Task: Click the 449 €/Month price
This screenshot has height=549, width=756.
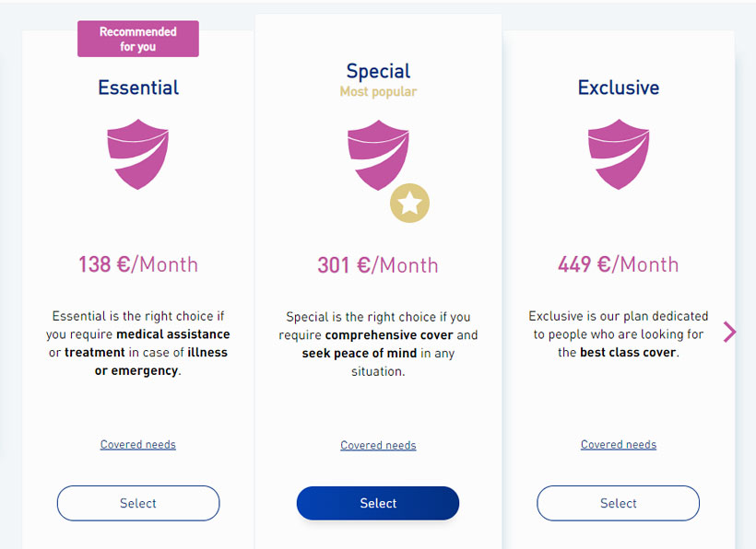Action: click(619, 264)
